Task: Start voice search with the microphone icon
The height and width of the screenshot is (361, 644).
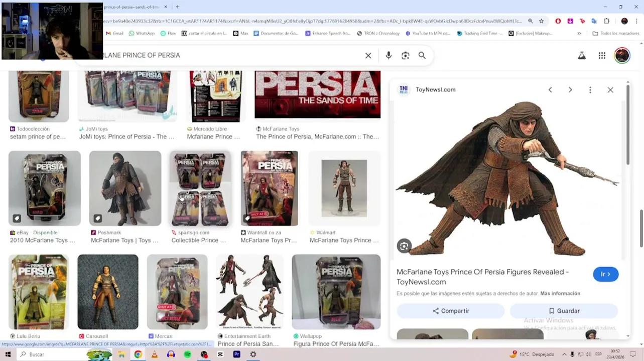Action: tap(389, 56)
